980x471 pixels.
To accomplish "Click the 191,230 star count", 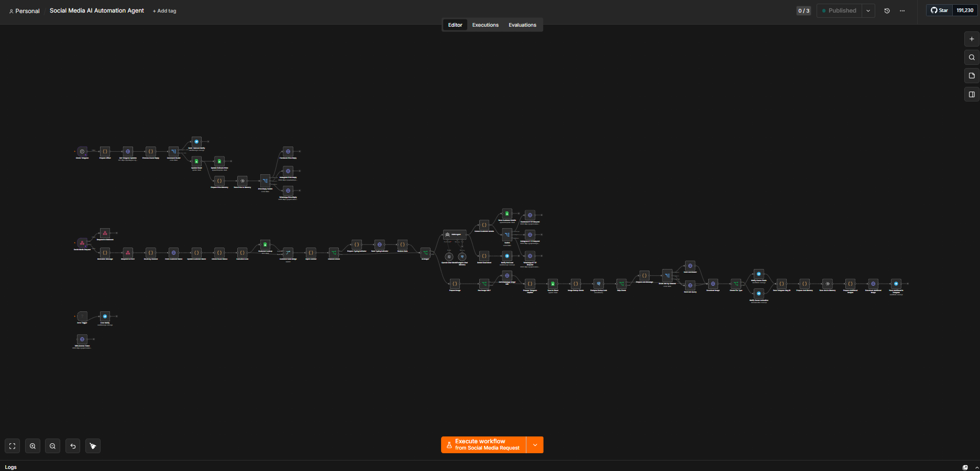I will (965, 10).
